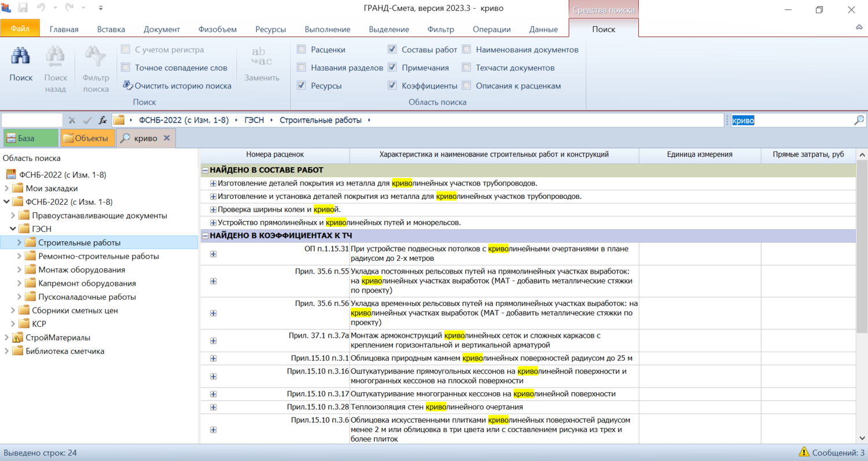Expand the Ремонтно-строительные работы tree node
868x461 pixels.
click(19, 256)
